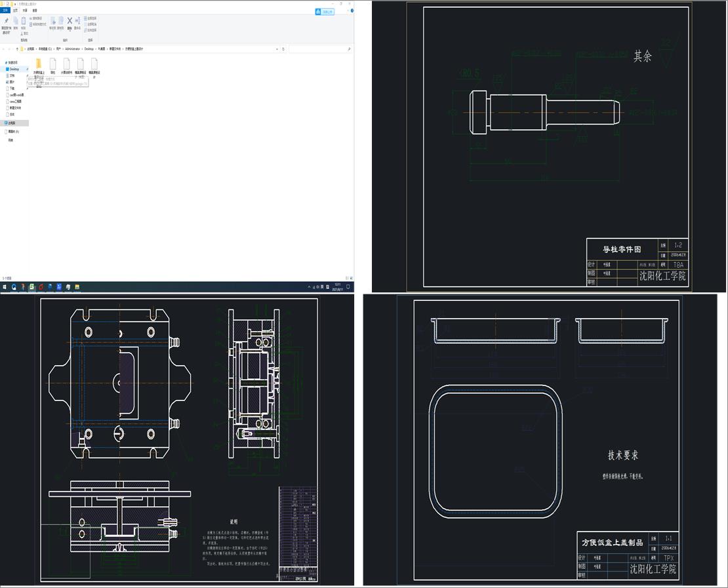Click the Copy icon in the ribbon
728x588 pixels.
(x=14, y=22)
